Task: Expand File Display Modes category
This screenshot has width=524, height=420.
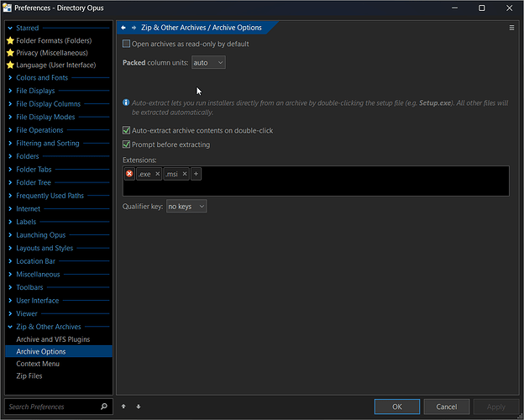Action: pyautogui.click(x=10, y=117)
